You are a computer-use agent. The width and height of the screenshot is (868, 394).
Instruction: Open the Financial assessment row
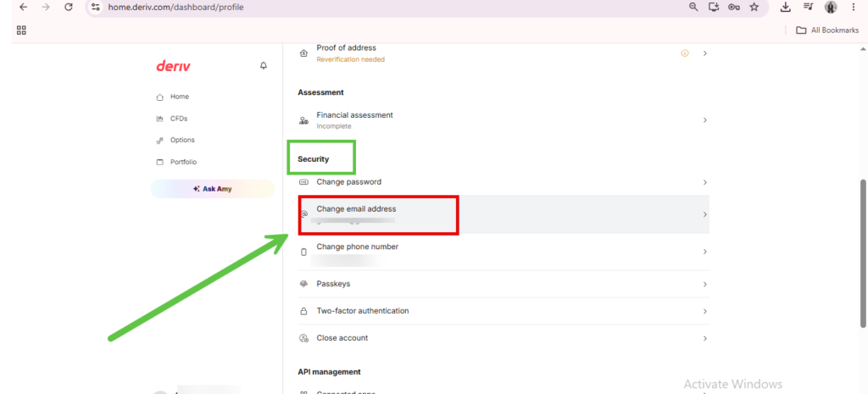504,120
